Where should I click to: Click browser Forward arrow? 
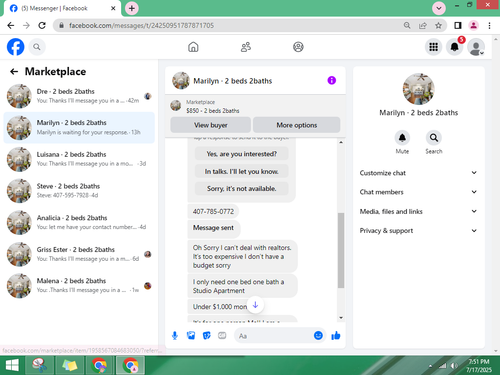(x=26, y=25)
